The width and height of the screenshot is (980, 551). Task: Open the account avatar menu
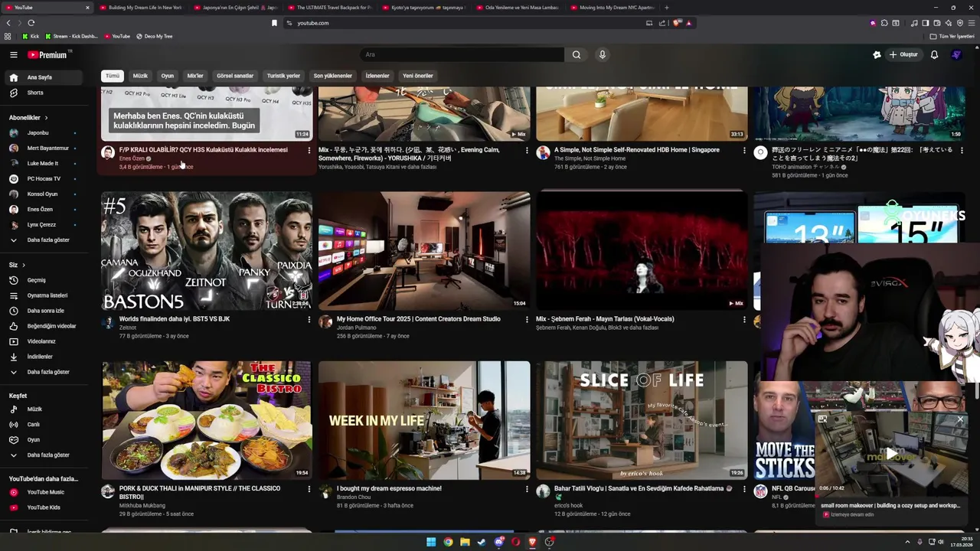coord(956,54)
